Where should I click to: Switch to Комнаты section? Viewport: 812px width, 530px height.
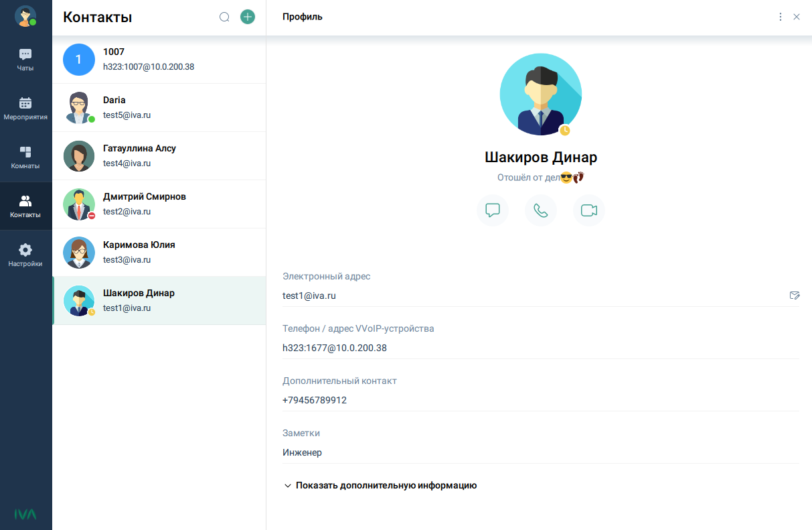pos(25,157)
